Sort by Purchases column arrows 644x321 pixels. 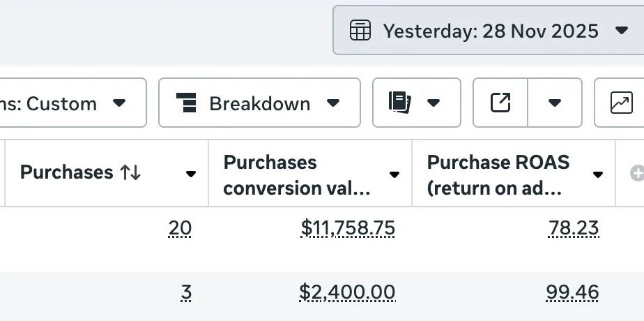tap(130, 173)
